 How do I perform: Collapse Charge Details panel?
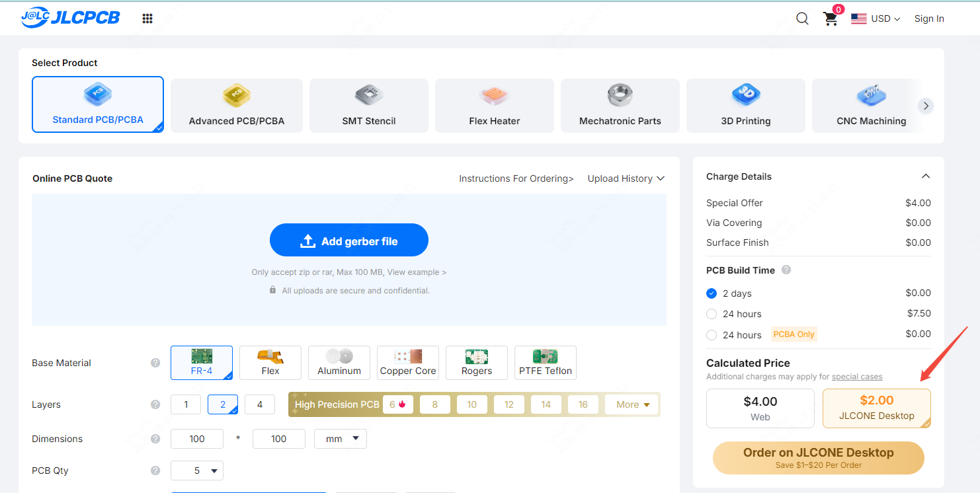pos(926,176)
